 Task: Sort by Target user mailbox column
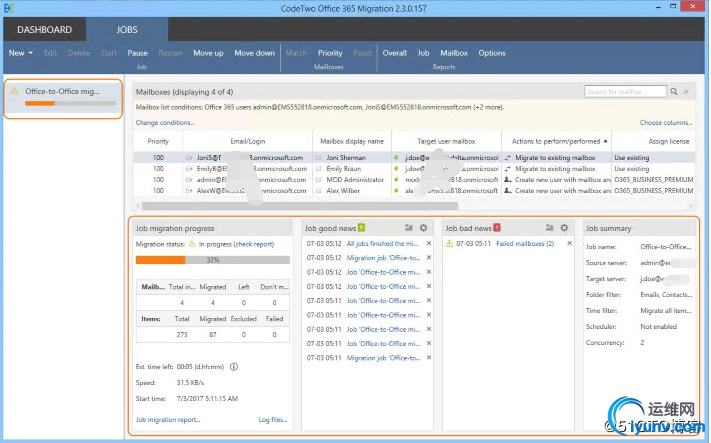446,141
